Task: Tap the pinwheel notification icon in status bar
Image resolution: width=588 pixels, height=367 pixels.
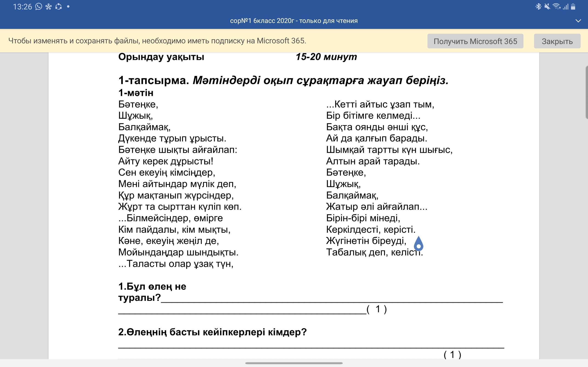Action: pyautogui.click(x=49, y=7)
